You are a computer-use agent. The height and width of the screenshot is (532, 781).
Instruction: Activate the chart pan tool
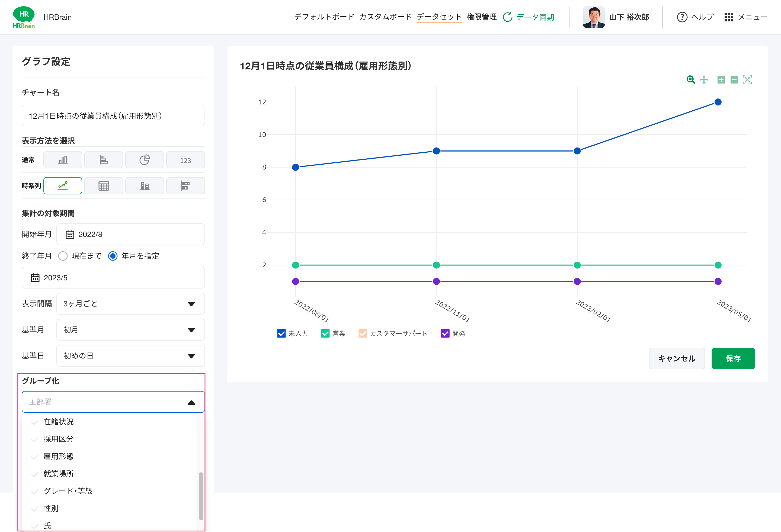pyautogui.click(x=704, y=80)
